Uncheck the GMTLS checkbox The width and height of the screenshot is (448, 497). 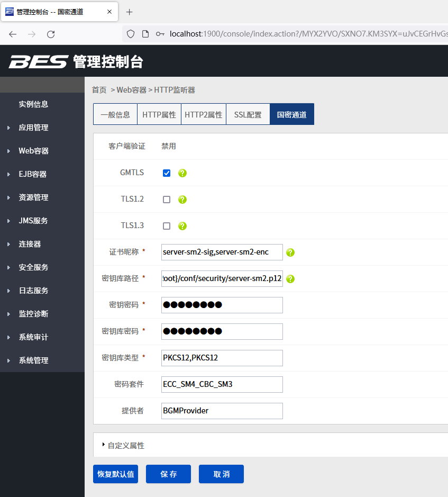(x=167, y=173)
